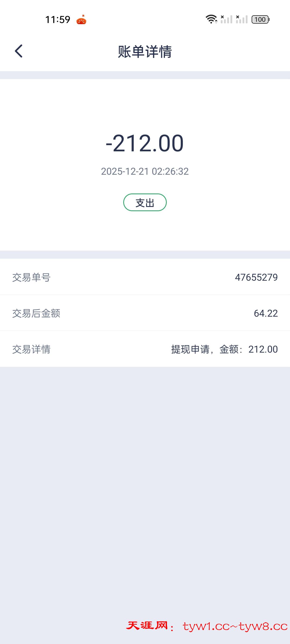This screenshot has width=290, height=644.
Task: Tap the tyw1.cc~tyw8.cc watermark link
Action: (x=235, y=626)
